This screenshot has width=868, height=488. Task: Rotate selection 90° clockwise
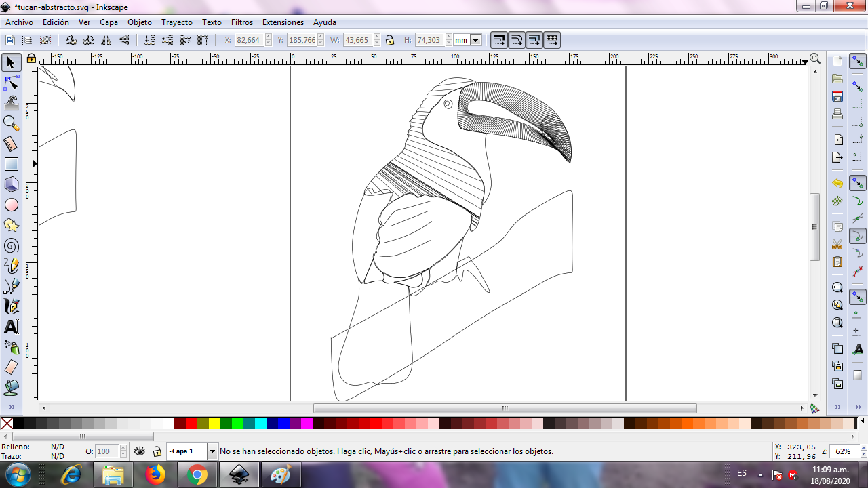[88, 40]
